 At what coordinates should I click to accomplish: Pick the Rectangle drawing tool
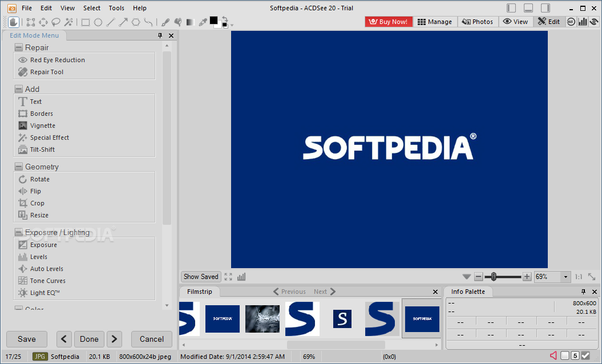(86, 22)
